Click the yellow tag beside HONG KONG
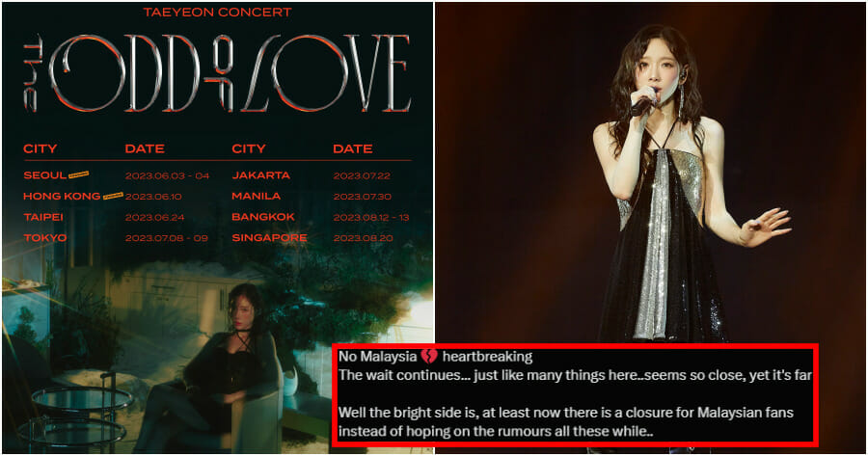 (x=113, y=195)
